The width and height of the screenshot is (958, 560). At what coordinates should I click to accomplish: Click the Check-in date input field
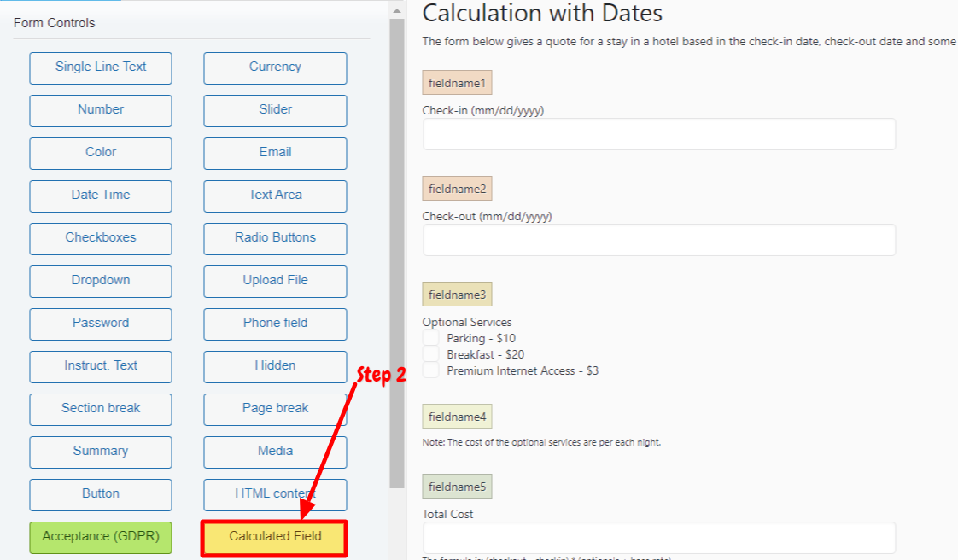pos(659,134)
